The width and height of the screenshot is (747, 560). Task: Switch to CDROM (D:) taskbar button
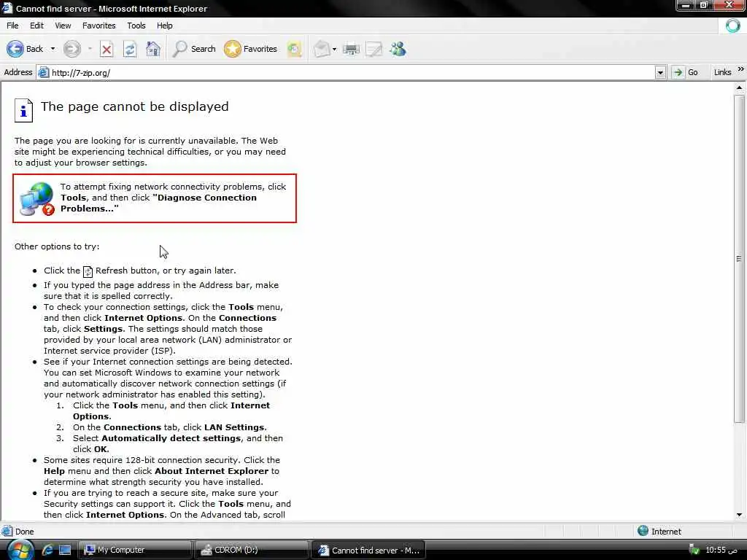pyautogui.click(x=252, y=550)
